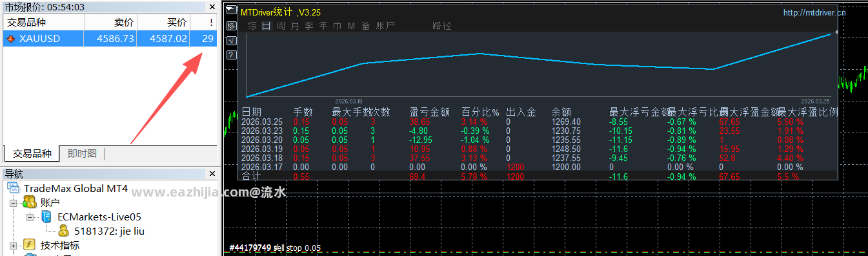Select the 季 quarterly tab in MTDriver
This screenshot has height=256, width=868.
pyautogui.click(x=309, y=27)
